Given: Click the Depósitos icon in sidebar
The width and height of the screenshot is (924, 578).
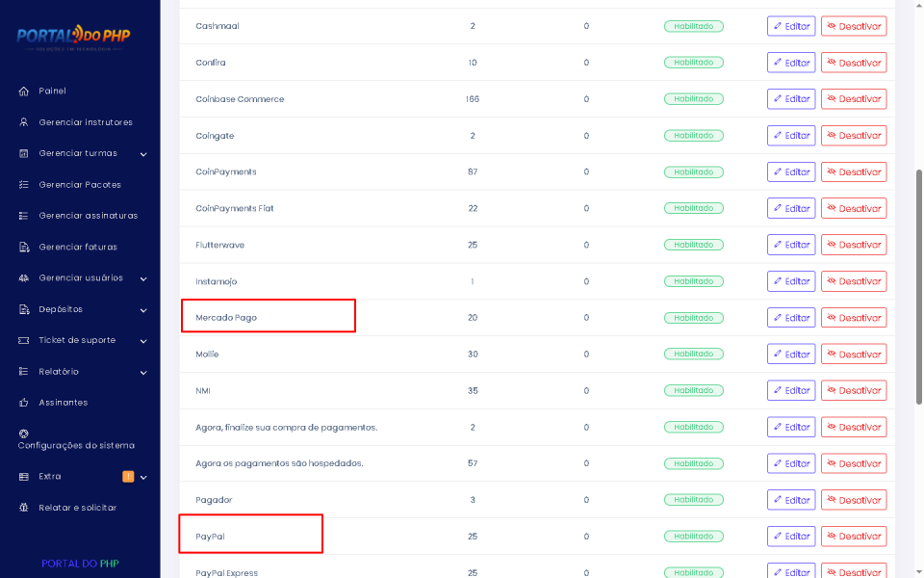Looking at the screenshot, I should [23, 309].
